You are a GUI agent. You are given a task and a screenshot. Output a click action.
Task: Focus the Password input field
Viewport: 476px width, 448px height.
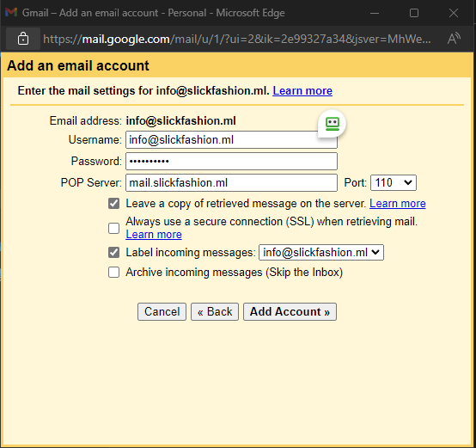click(231, 162)
